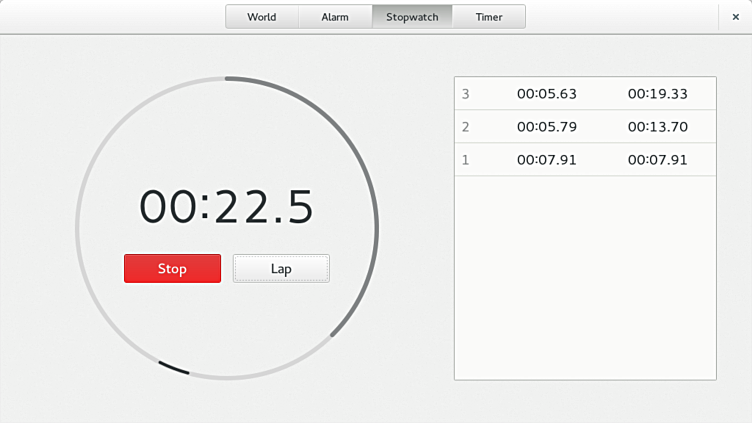Record a new lap with Lap button
The height and width of the screenshot is (423, 752).
(281, 268)
